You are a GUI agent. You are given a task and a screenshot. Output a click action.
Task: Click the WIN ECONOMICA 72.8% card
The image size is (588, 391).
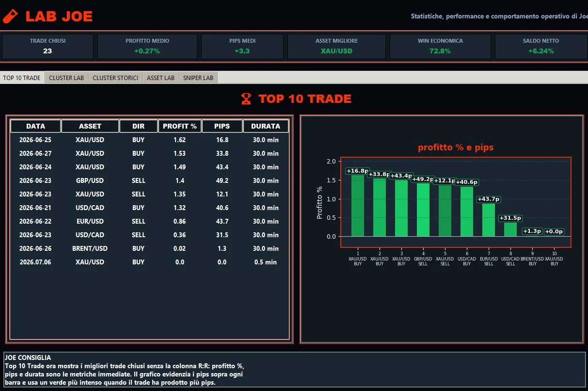[440, 47]
